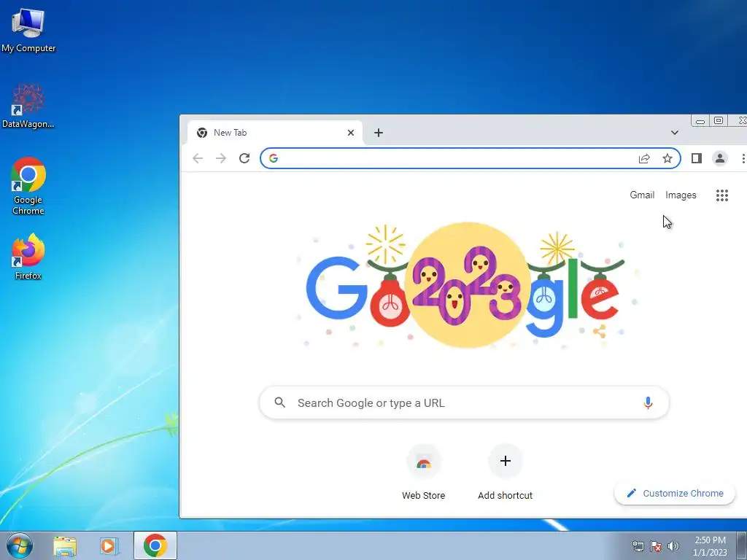747x560 pixels.
Task: Expand the tab search chevron
Action: click(x=675, y=133)
